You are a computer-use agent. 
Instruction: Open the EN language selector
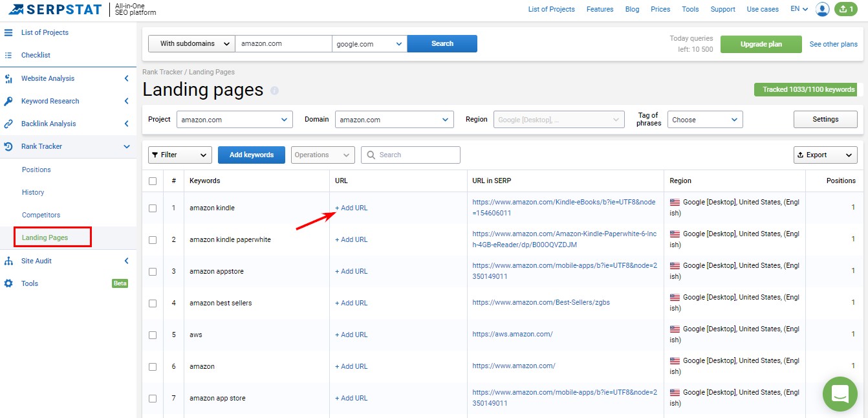(x=799, y=9)
